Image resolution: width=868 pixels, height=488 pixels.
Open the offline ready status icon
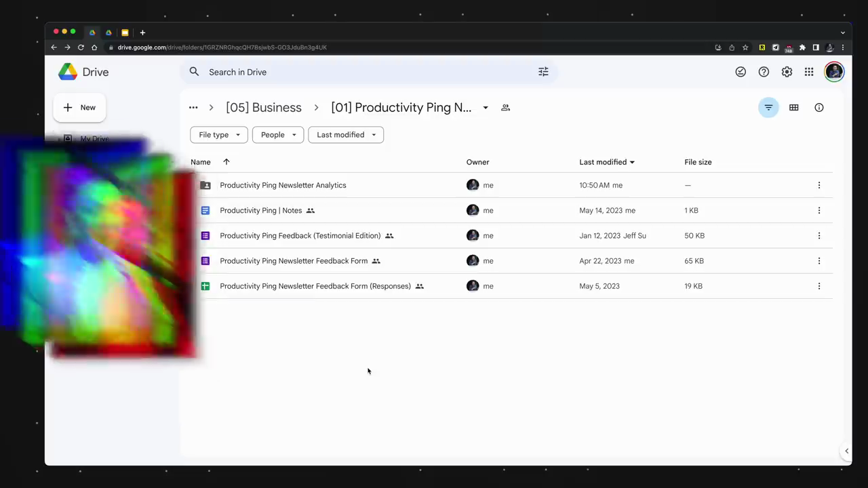(x=741, y=72)
